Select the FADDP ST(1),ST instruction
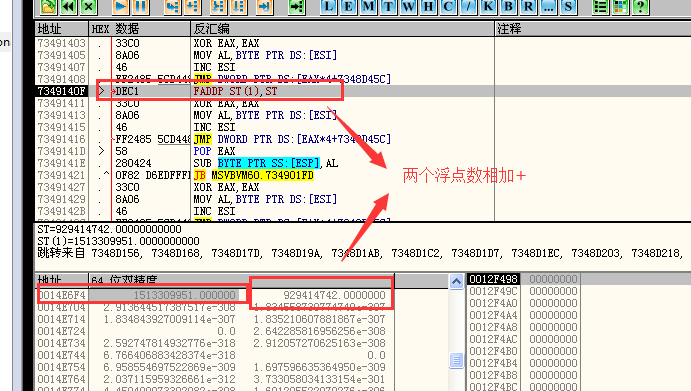This screenshot has height=391, width=691. pyautogui.click(x=235, y=91)
